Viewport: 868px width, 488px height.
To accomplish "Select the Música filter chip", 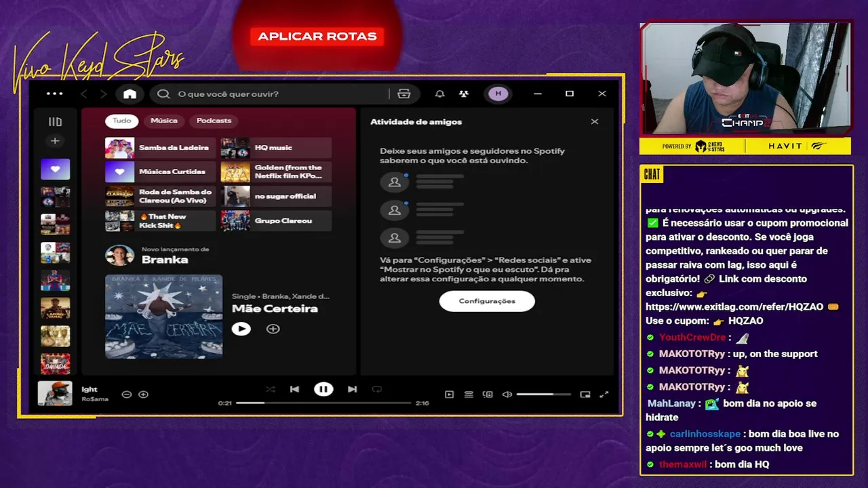I will pyautogui.click(x=164, y=121).
